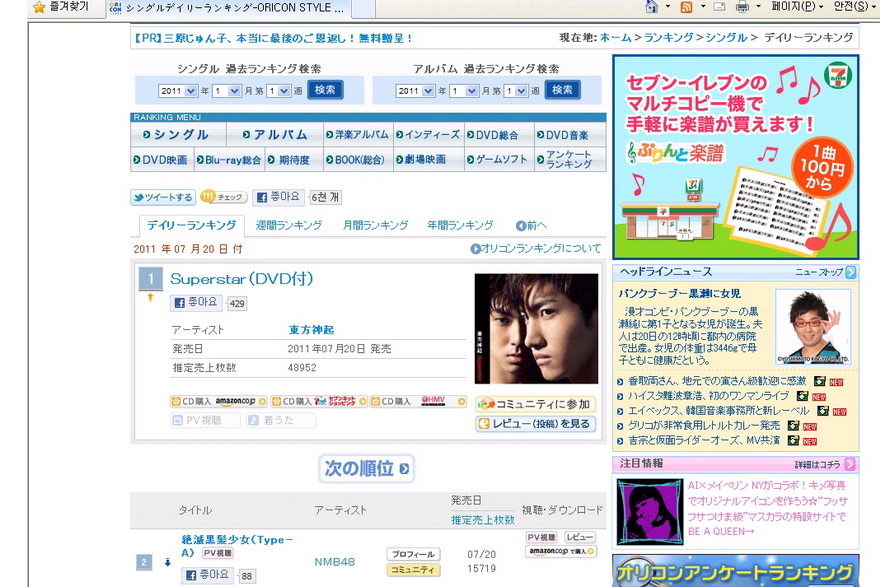Click レビュー(投稿)を見る button
The height and width of the screenshot is (587, 880).
click(535, 424)
